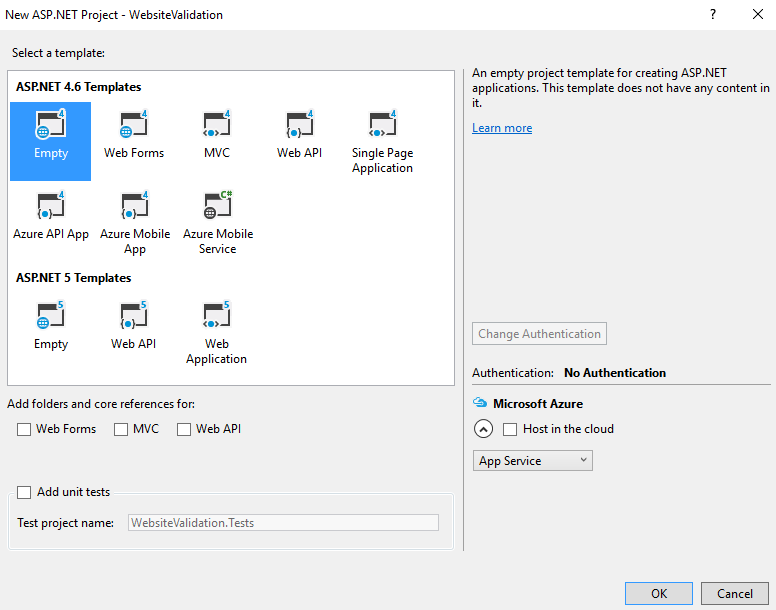Choose the Azure API App template
This screenshot has height=610, width=776.
point(50,207)
